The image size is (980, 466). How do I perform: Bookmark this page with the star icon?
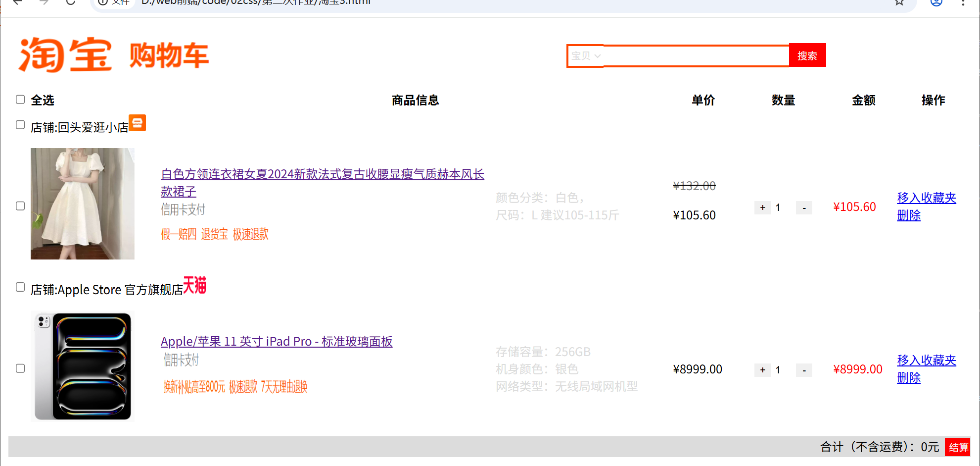tap(899, 2)
